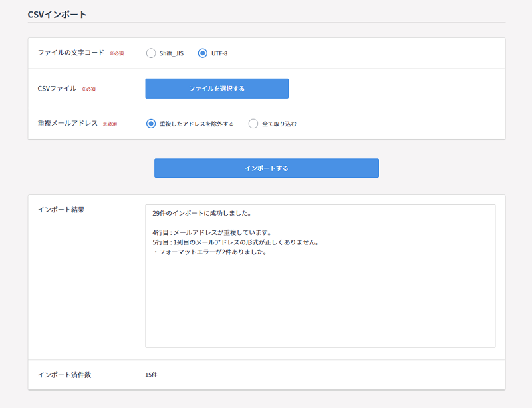This screenshot has height=408, width=532.
Task: Click the 重複メールアドレス label
Action: [68, 123]
